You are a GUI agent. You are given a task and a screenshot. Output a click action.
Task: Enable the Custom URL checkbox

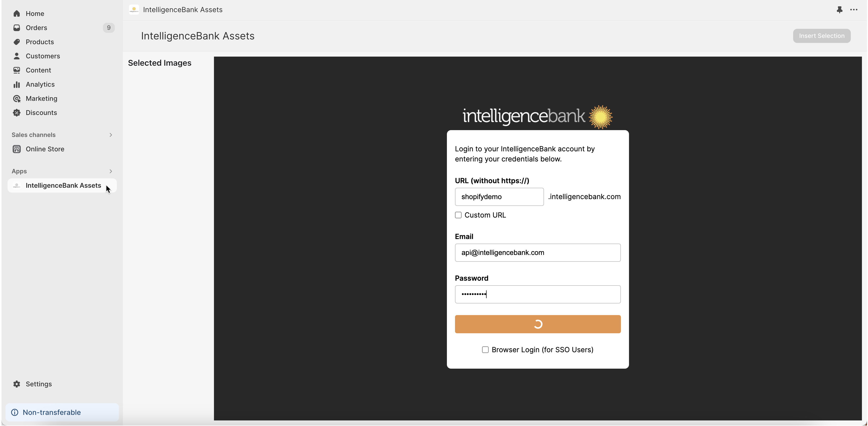coord(458,215)
